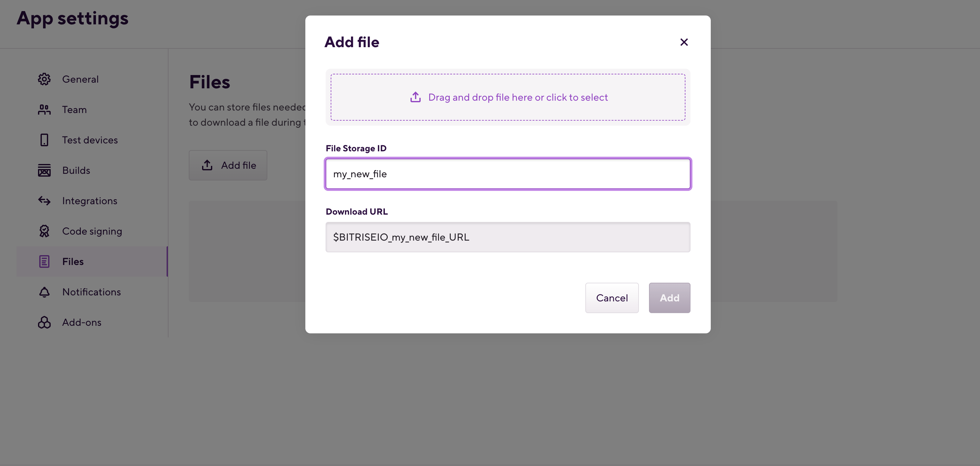Viewport: 980px width, 466px height.
Task: Click the 'Download URL' label
Action: coord(357,212)
